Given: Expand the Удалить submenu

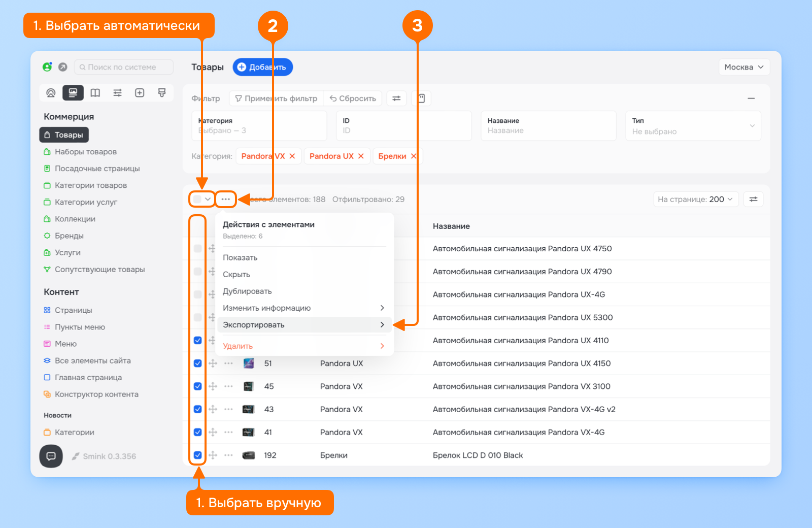Looking at the screenshot, I should (x=304, y=346).
